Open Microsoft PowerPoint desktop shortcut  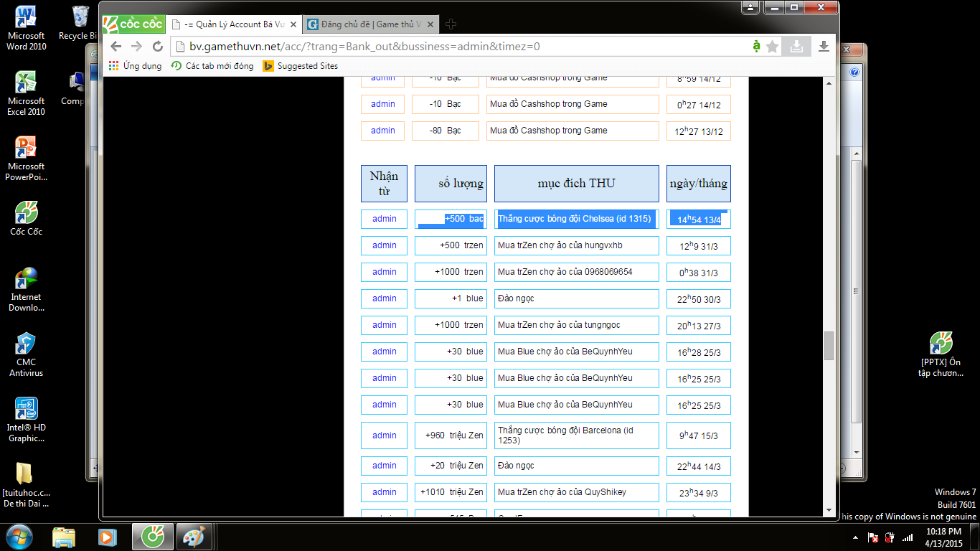tap(27, 159)
